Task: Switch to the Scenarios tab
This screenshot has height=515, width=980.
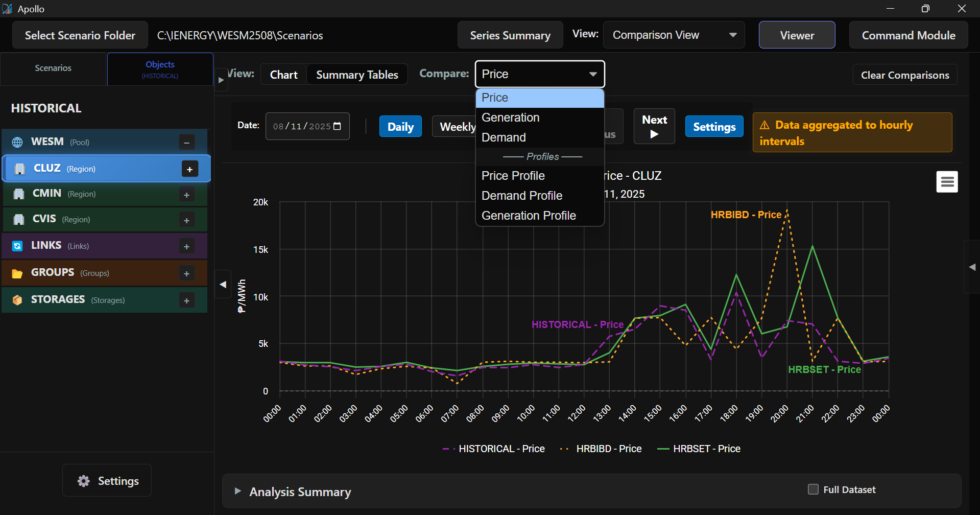Action: coord(53,68)
